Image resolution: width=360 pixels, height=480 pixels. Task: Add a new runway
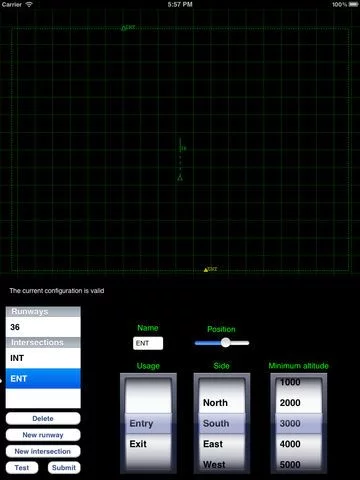tap(43, 435)
